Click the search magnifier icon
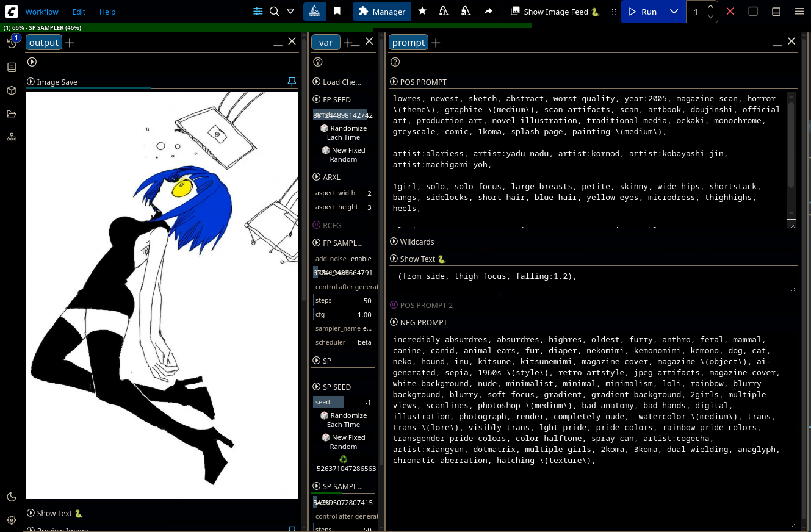Screen dimensions: 811x532 coord(274,12)
